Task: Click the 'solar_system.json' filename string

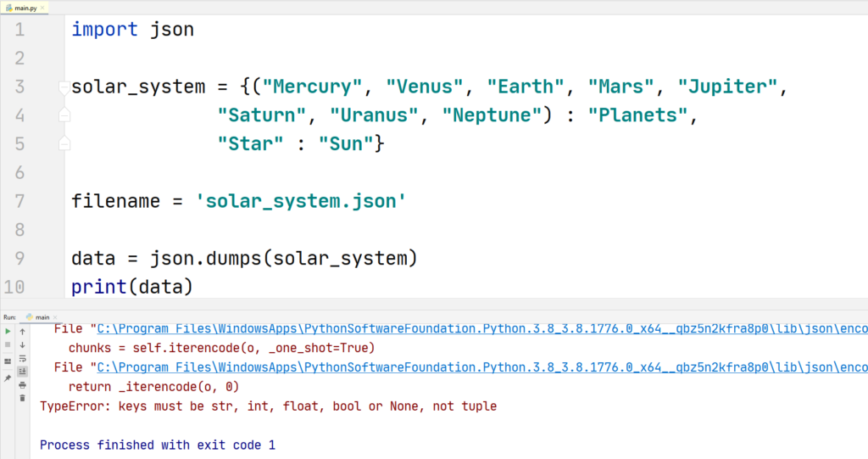Action: pyautogui.click(x=301, y=201)
